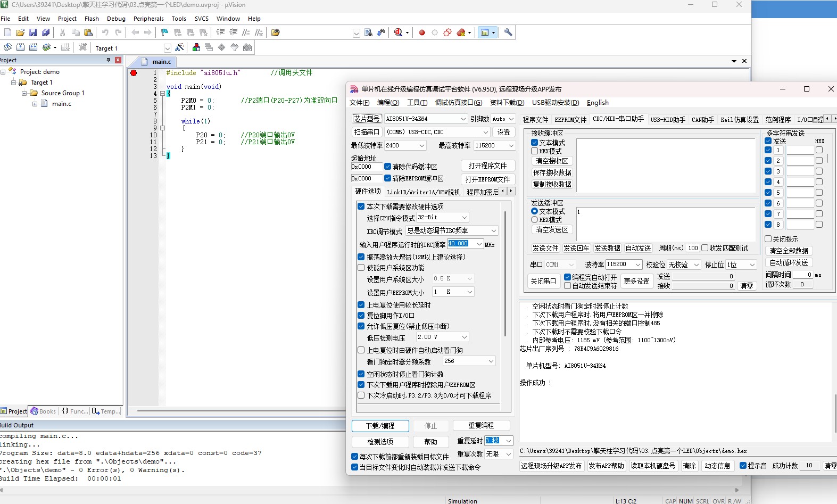Click the 下载/编程 button

coord(380,426)
